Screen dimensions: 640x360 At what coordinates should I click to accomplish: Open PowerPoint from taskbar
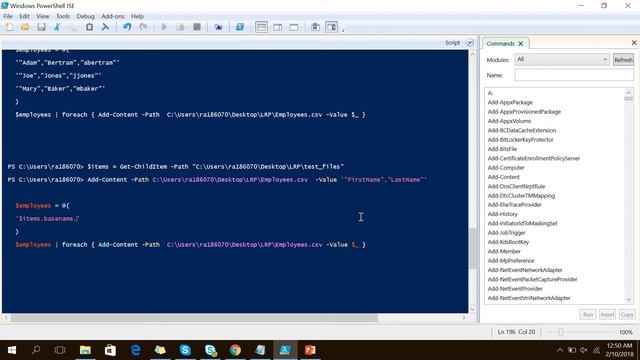[x=310, y=350]
